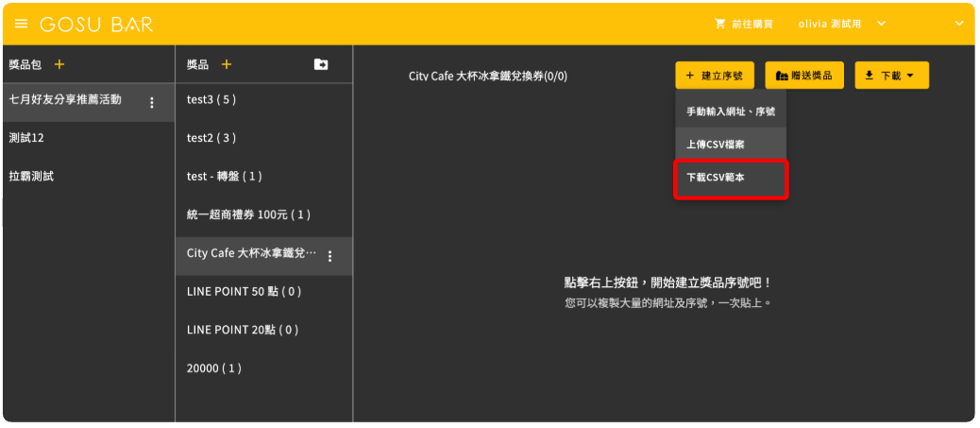The height and width of the screenshot is (428, 980).
Task: Select 統一超商禮券 100元 ( 1 ) prize
Action: point(263,214)
